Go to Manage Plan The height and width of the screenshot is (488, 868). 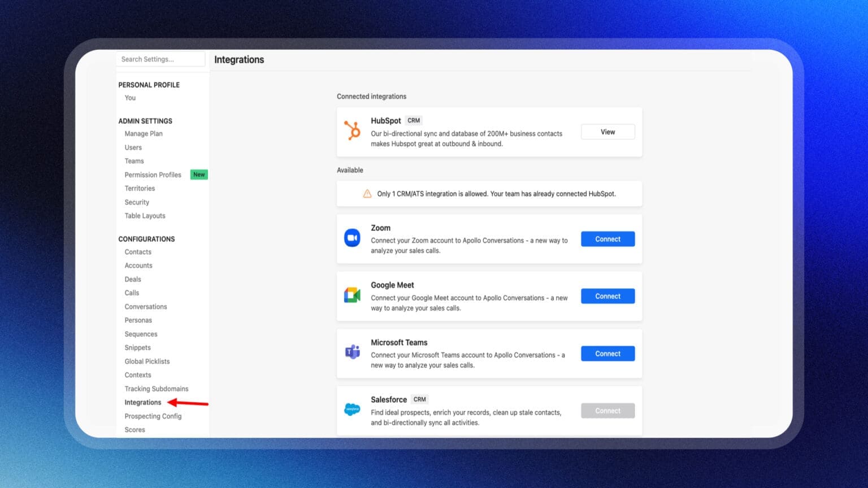pos(144,134)
